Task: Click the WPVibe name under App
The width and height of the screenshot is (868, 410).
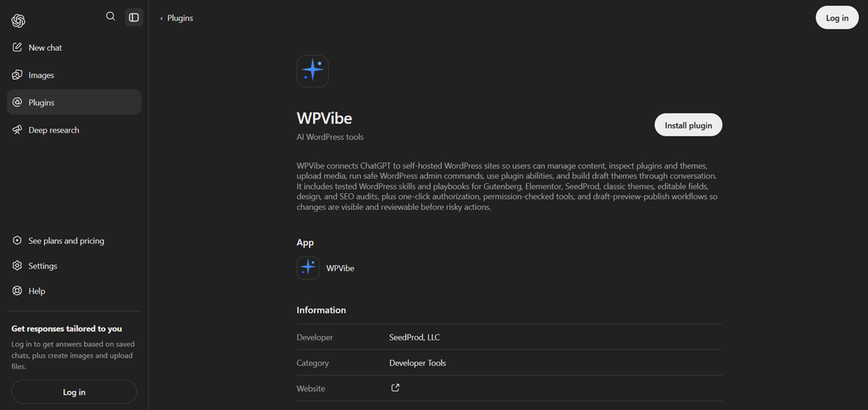Action: [341, 269]
